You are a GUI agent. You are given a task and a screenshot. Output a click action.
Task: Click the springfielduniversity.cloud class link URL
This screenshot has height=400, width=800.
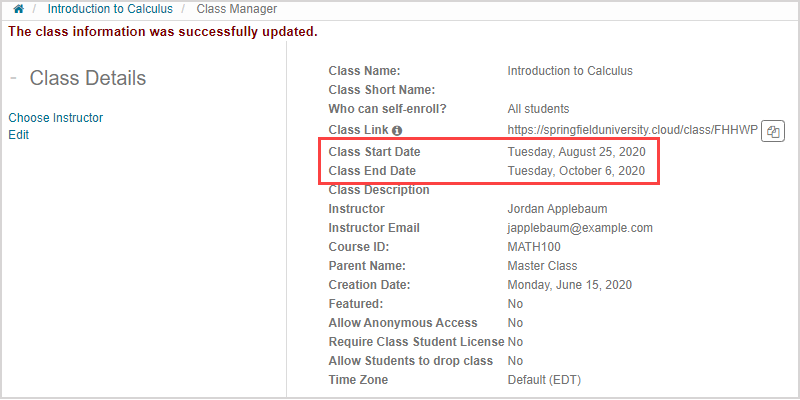click(632, 131)
